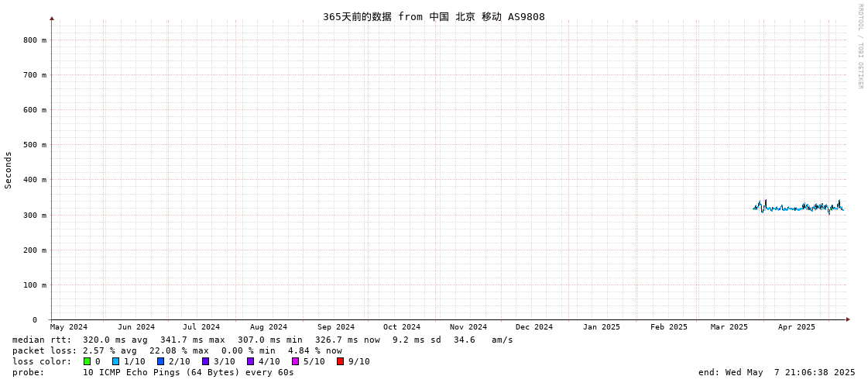Click the Jul 2024 x-axis label
Image resolution: width=868 pixels, height=383 pixels.
coord(201,327)
